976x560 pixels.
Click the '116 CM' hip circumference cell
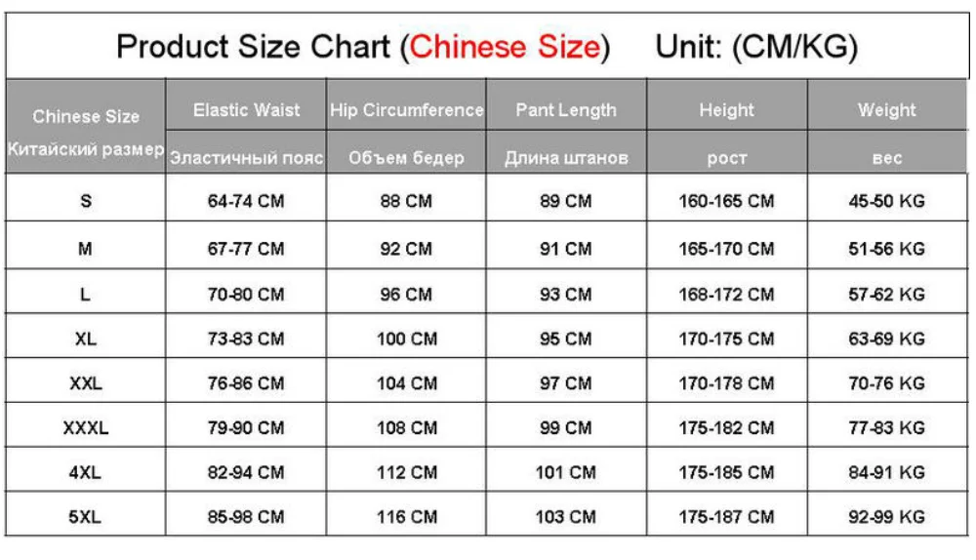pyautogui.click(x=406, y=517)
